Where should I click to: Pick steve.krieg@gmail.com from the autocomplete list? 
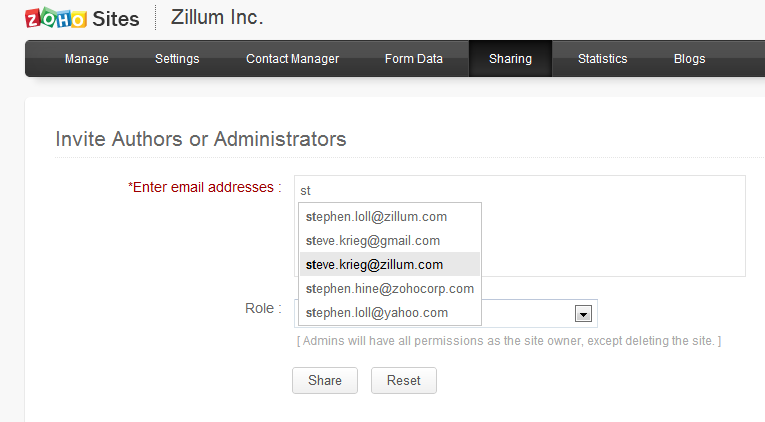374,240
